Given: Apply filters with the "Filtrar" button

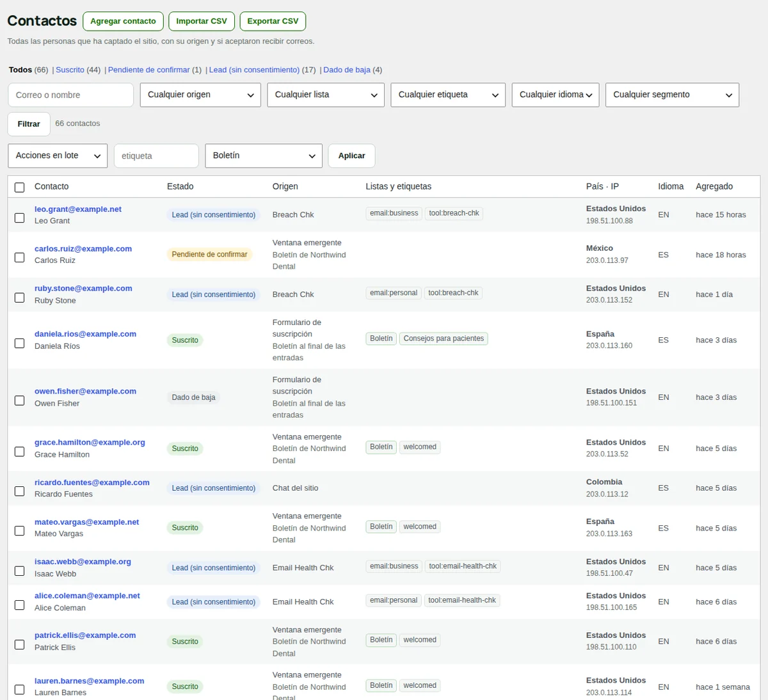Looking at the screenshot, I should [x=29, y=124].
